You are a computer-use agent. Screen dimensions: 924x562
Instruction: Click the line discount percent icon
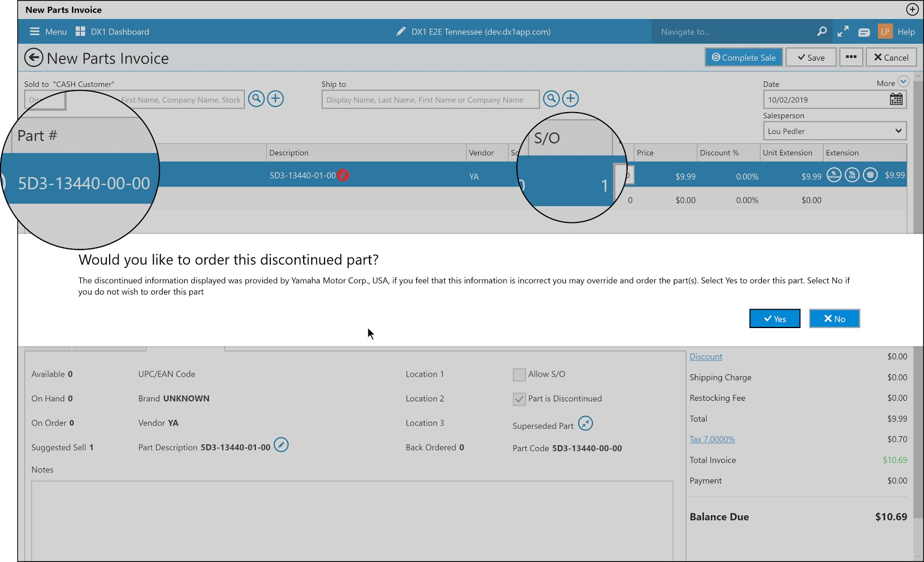coord(834,174)
